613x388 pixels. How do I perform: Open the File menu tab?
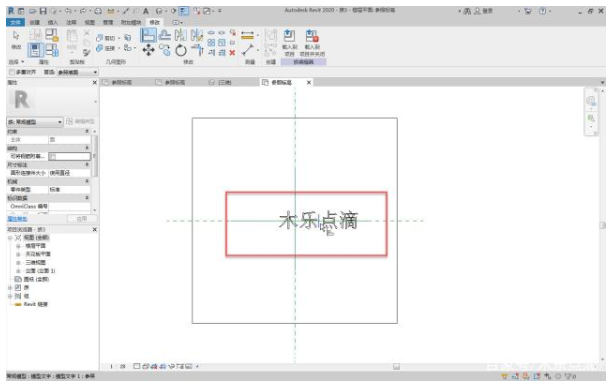(15, 22)
